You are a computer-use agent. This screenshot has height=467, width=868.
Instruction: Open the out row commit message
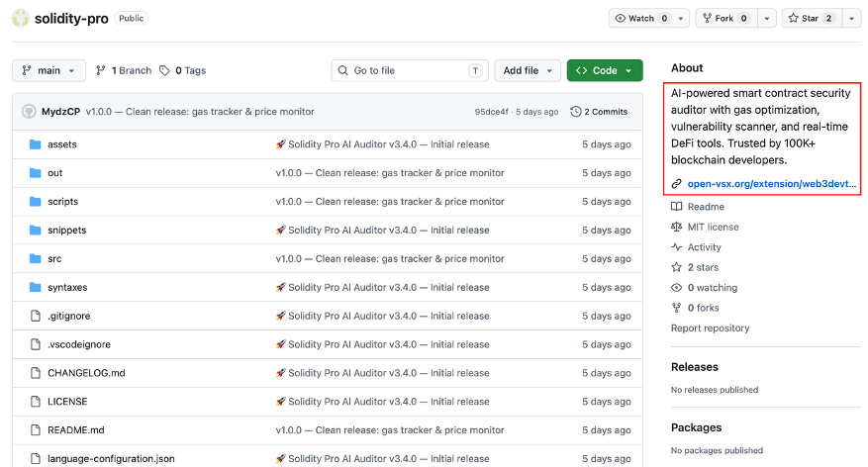tap(390, 172)
